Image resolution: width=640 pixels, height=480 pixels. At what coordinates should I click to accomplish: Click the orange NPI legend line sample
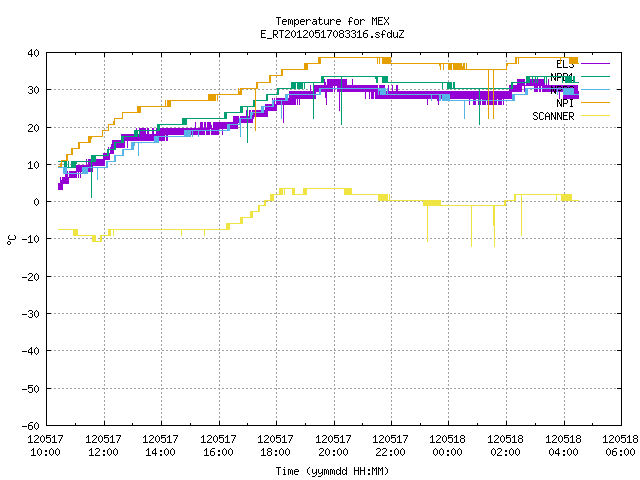pos(595,103)
